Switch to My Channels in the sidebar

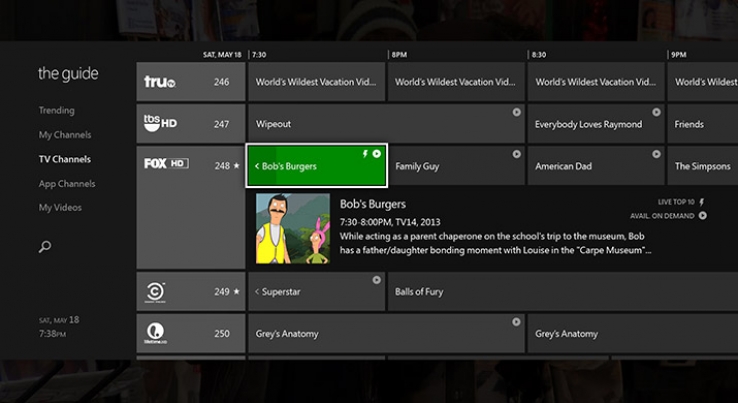pos(64,135)
